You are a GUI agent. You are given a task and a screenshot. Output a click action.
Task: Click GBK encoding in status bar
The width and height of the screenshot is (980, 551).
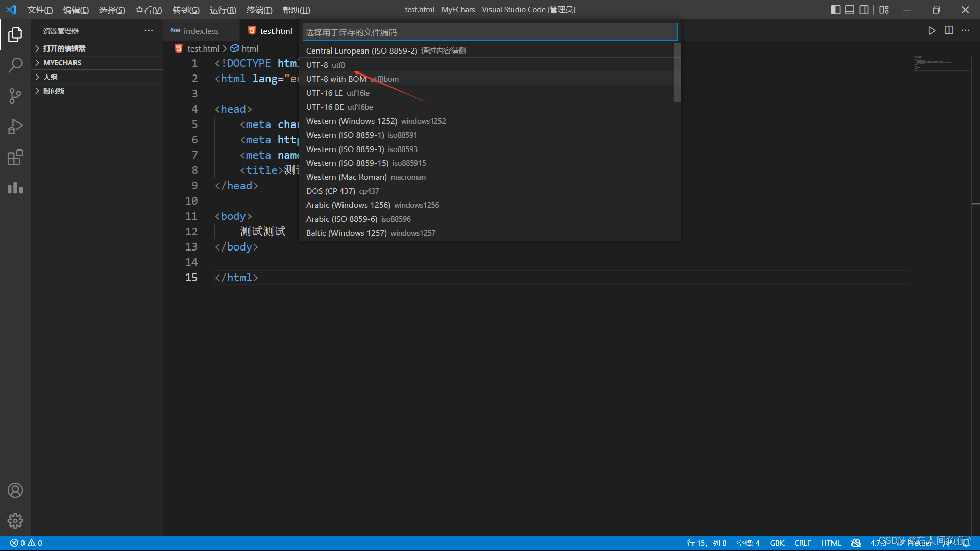coord(777,543)
